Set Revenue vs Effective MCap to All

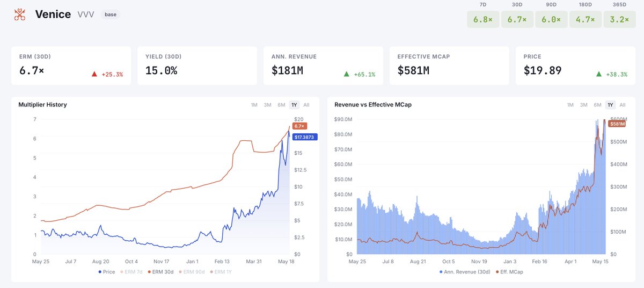[x=623, y=105]
